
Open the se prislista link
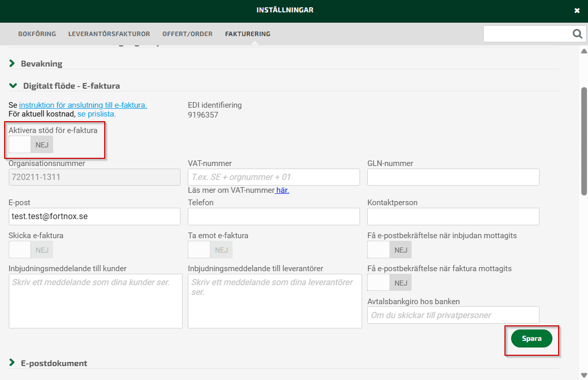pos(96,114)
